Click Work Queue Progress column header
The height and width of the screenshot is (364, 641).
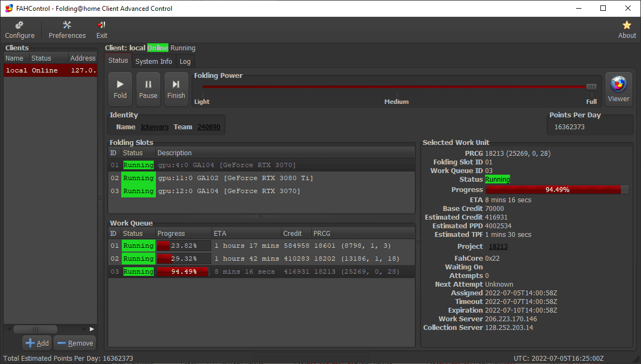tap(184, 234)
